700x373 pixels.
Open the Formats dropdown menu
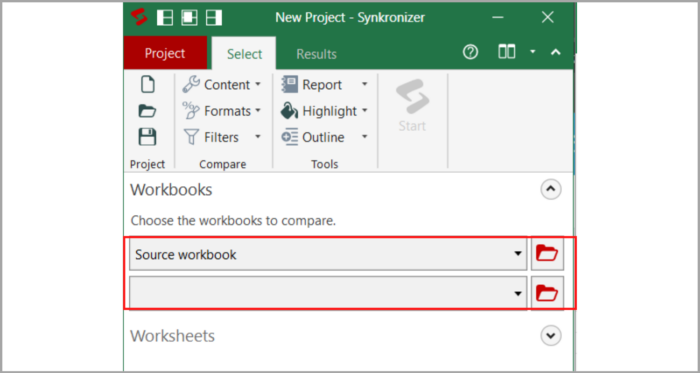pyautogui.click(x=222, y=111)
